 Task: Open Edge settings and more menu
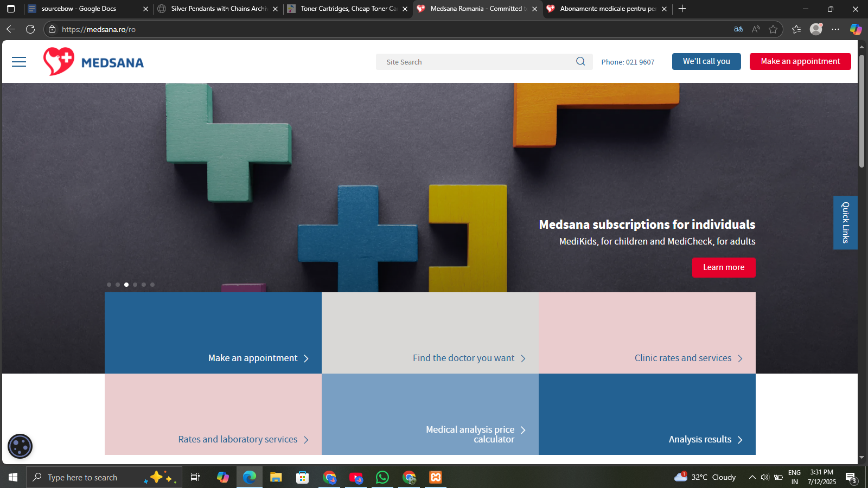[835, 29]
